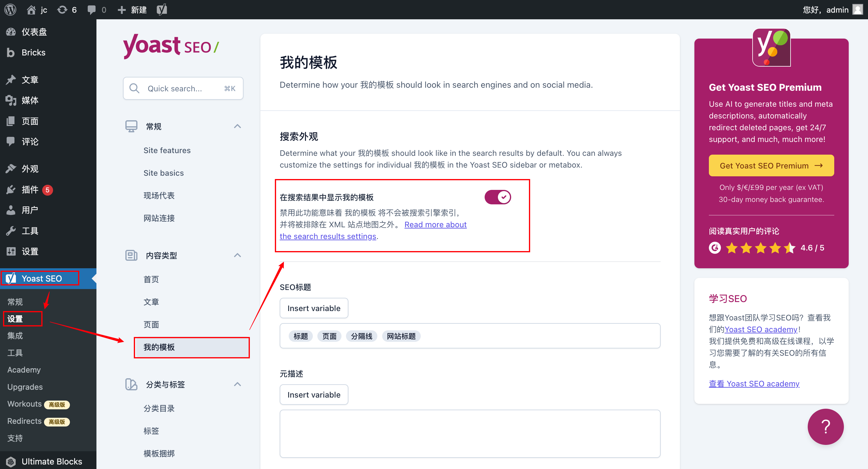The width and height of the screenshot is (868, 469).
Task: Open Site basics settings
Action: tap(163, 173)
